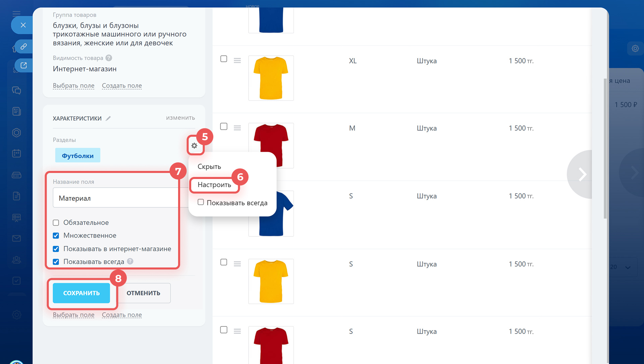Click the help icon beside Показывать всегда
Image resolution: width=644 pixels, height=364 pixels.
(130, 261)
